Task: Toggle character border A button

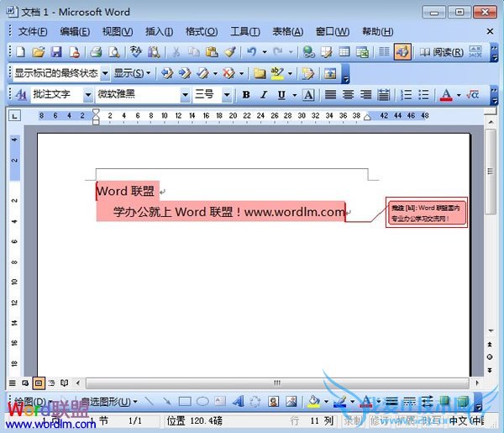Action: click(x=308, y=95)
